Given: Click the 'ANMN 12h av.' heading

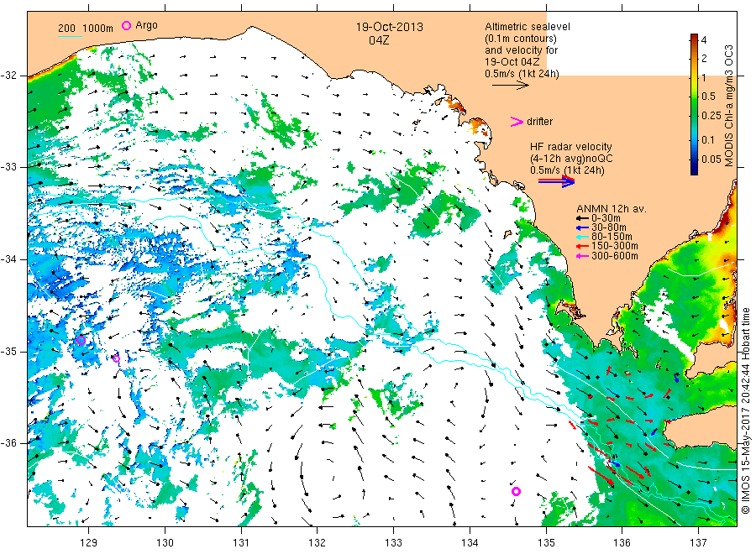Looking at the screenshot, I should pos(612,209).
